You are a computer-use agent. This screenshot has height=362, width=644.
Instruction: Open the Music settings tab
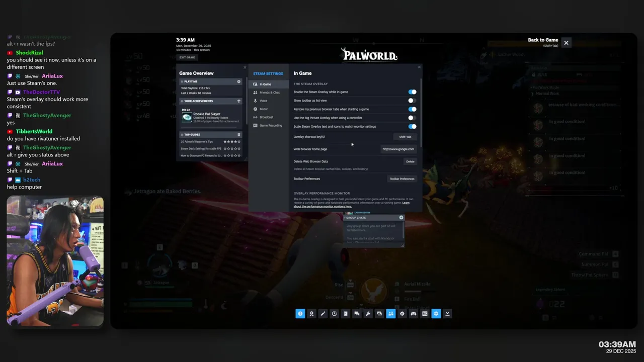[269, 109]
